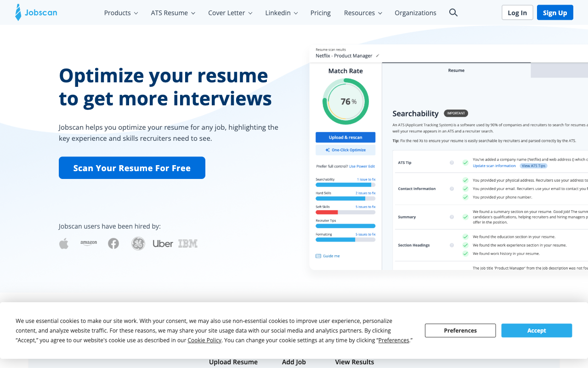
Task: Click the inline Preferences link in cookie text
Action: (394, 340)
